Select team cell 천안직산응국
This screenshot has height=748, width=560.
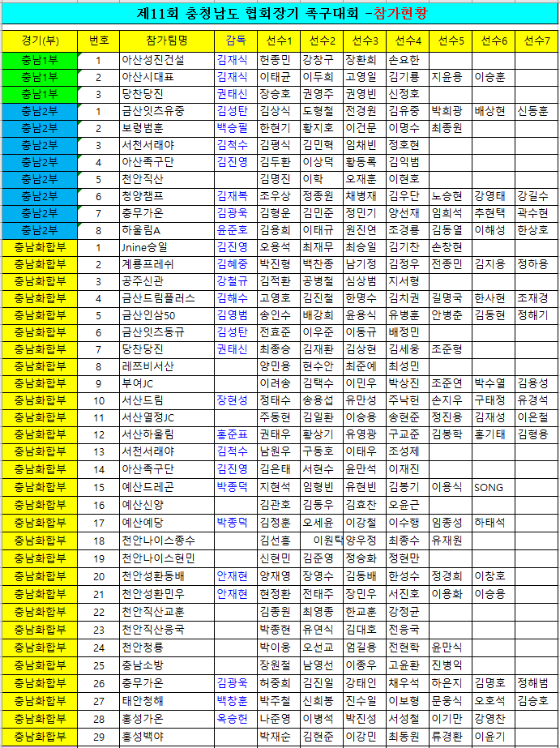click(x=167, y=630)
